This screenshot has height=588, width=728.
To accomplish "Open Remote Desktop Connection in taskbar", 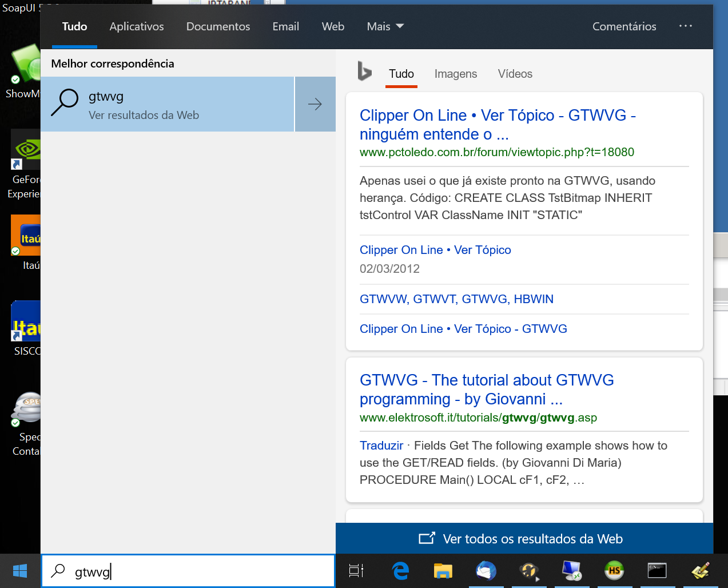I will [571, 570].
